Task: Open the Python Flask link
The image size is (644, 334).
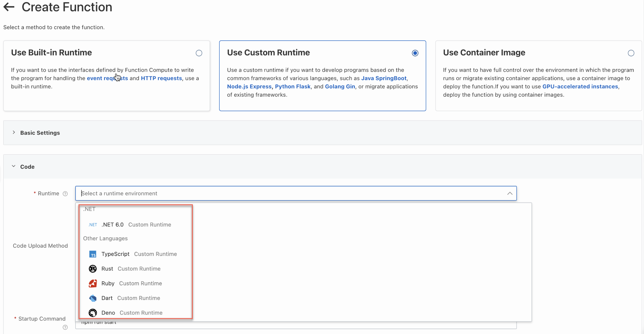Action: click(x=293, y=86)
